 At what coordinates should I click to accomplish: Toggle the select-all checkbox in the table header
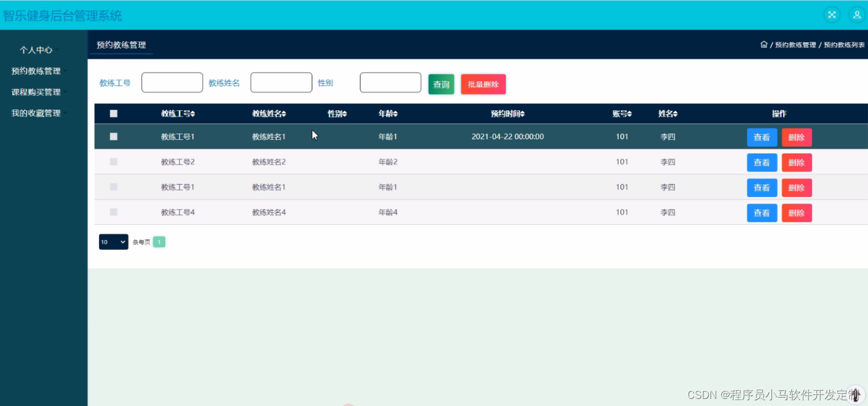click(x=114, y=113)
